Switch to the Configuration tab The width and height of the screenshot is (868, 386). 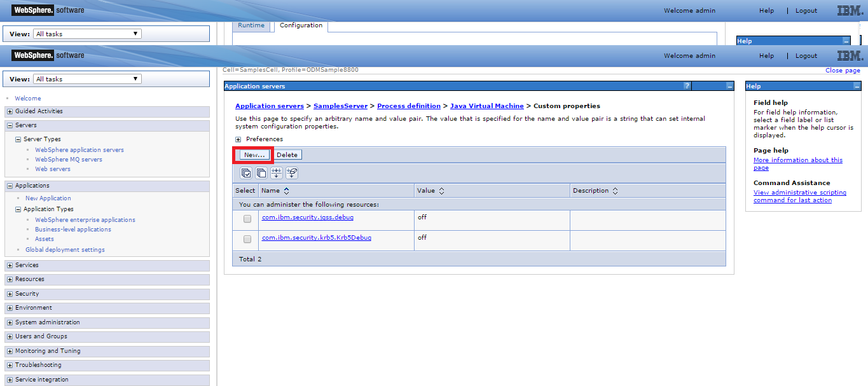tap(301, 25)
